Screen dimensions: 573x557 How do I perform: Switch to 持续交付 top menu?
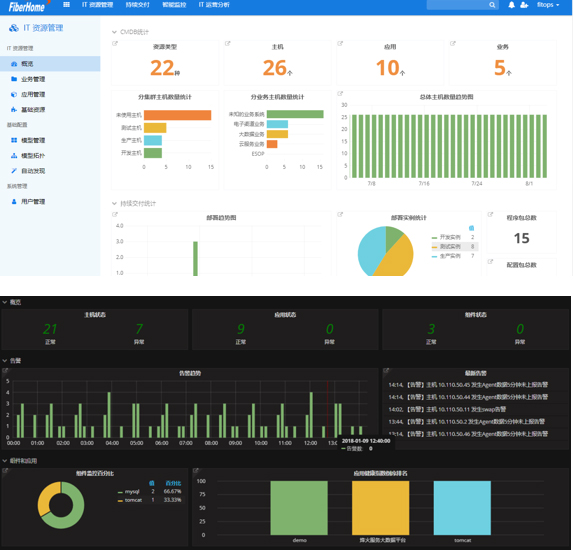(x=137, y=5)
